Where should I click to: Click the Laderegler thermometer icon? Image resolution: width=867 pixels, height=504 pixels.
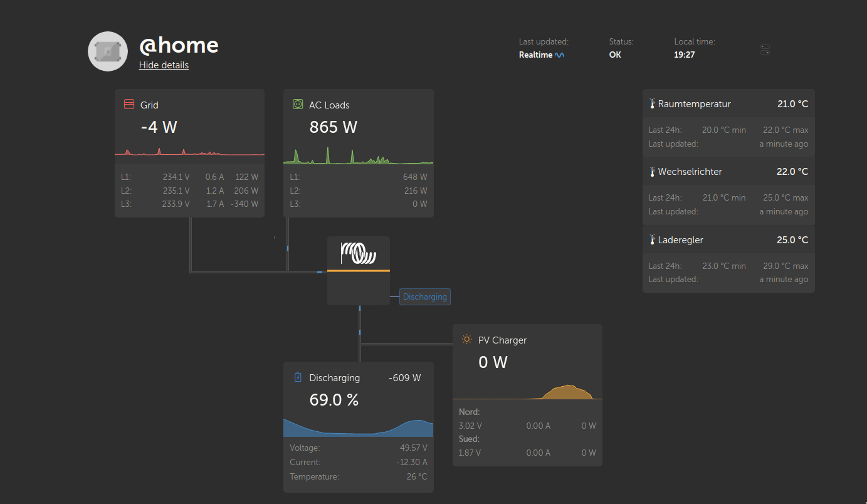tap(652, 239)
